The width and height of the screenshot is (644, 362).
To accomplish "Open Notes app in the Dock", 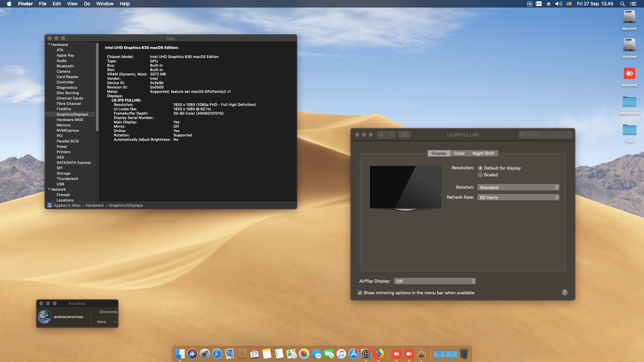I will coord(267,354).
